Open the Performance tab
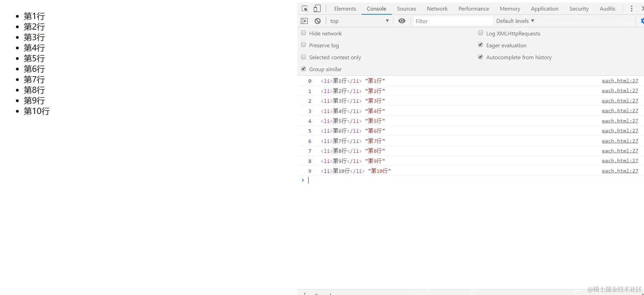The image size is (644, 295). click(473, 9)
